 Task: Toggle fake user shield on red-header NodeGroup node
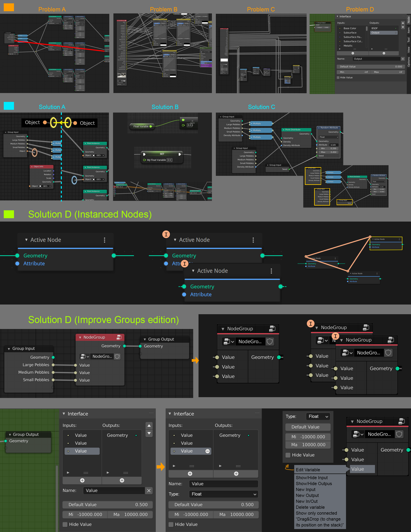pos(117,356)
